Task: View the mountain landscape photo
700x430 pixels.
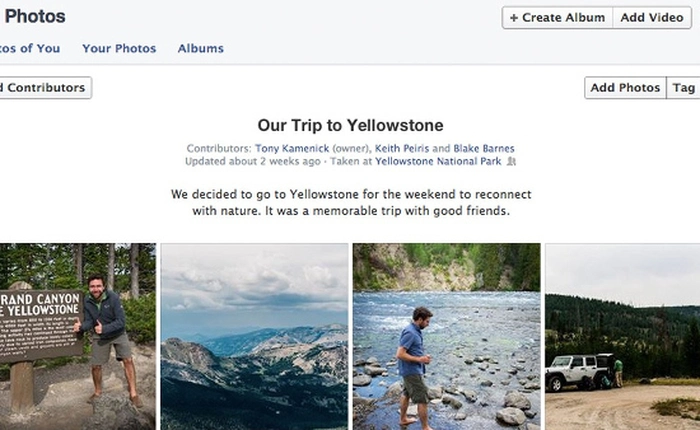Action: pyautogui.click(x=254, y=336)
